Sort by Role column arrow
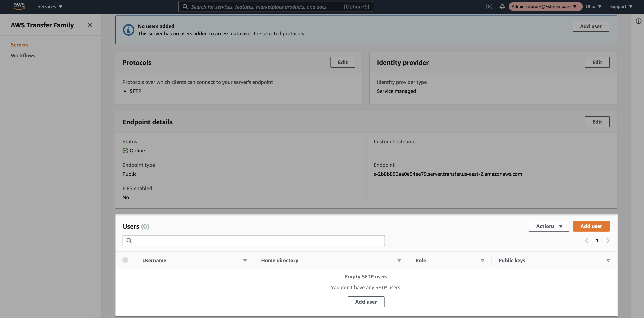The width and height of the screenshot is (644, 318). pyautogui.click(x=483, y=260)
